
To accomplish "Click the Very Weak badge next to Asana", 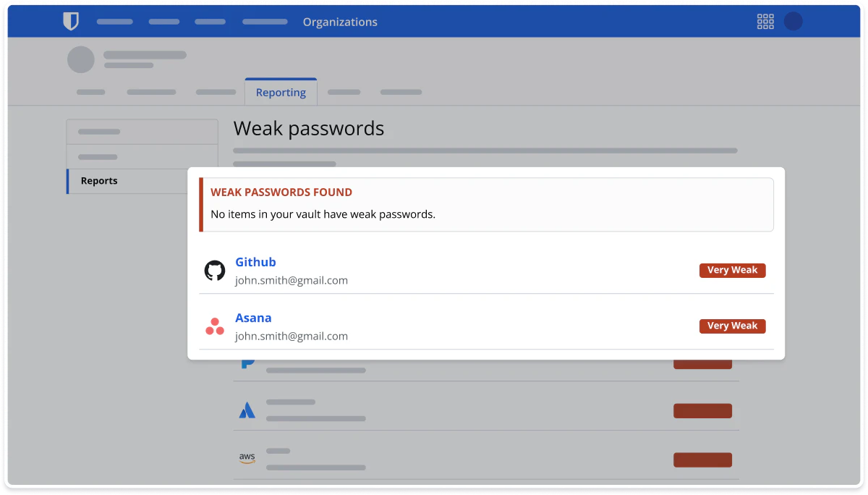I will (732, 326).
